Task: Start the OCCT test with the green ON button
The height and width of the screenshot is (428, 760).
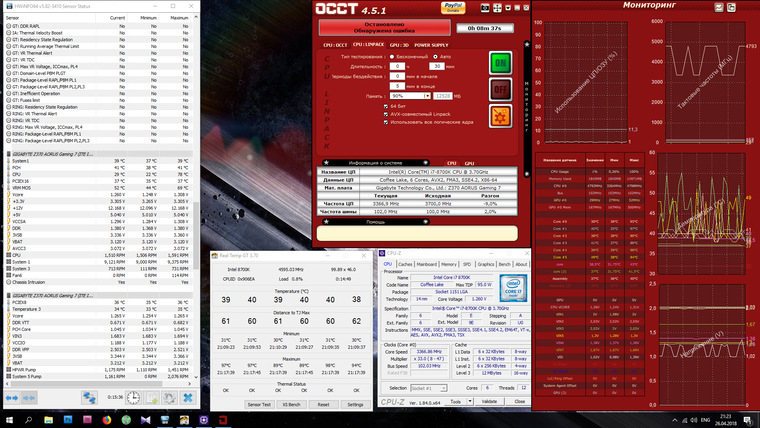Action: (500, 63)
